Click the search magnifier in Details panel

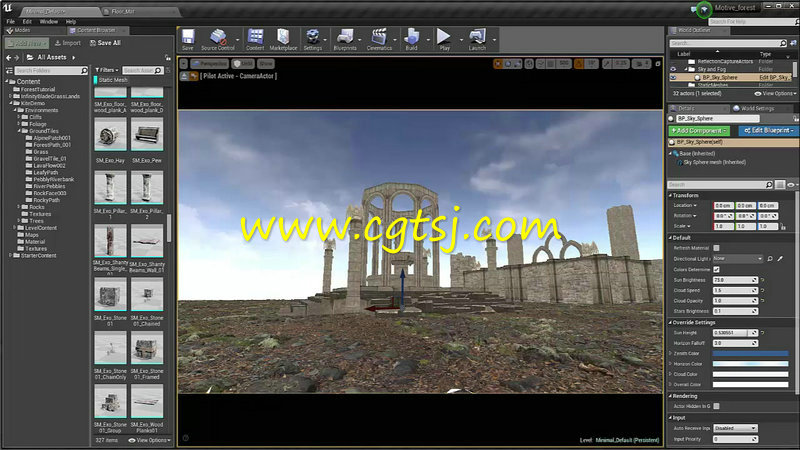769,185
